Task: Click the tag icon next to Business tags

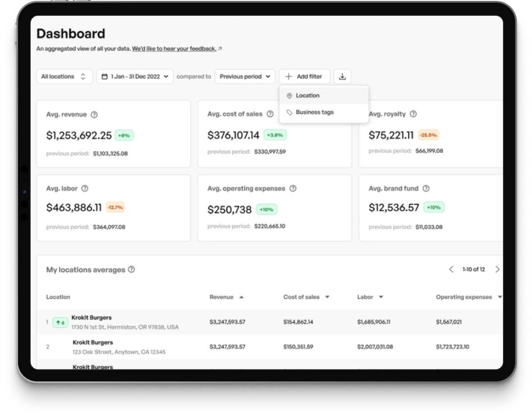Action: [x=289, y=112]
